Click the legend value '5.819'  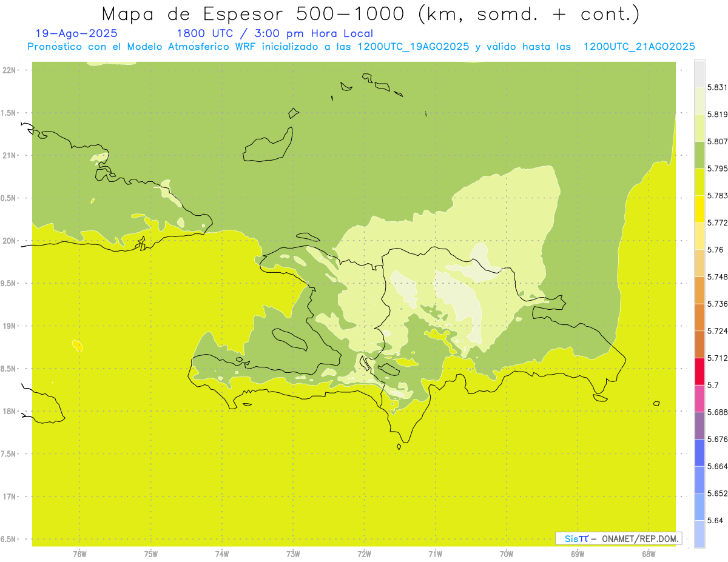tap(717, 115)
